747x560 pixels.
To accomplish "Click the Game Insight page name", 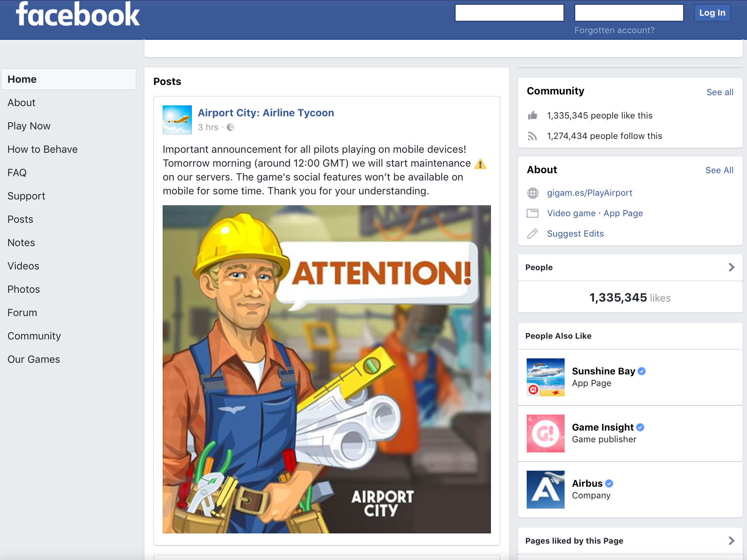I will [603, 427].
